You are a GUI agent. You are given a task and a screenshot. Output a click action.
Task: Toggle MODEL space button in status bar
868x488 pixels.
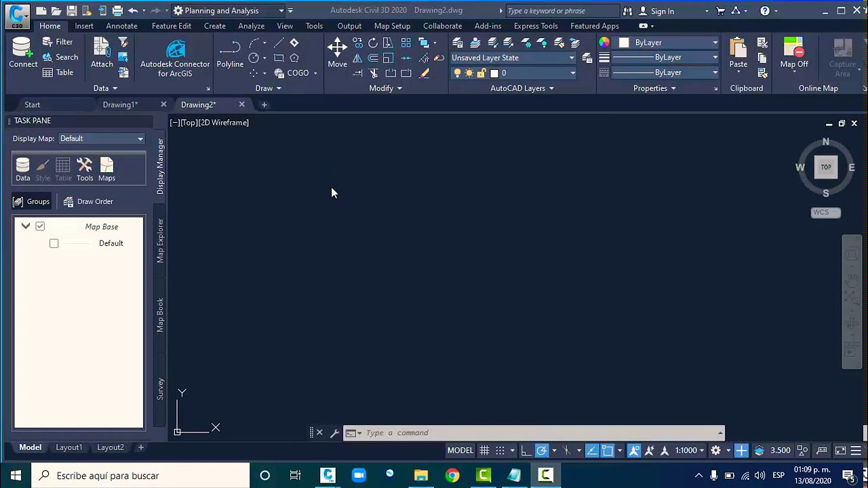tap(460, 450)
